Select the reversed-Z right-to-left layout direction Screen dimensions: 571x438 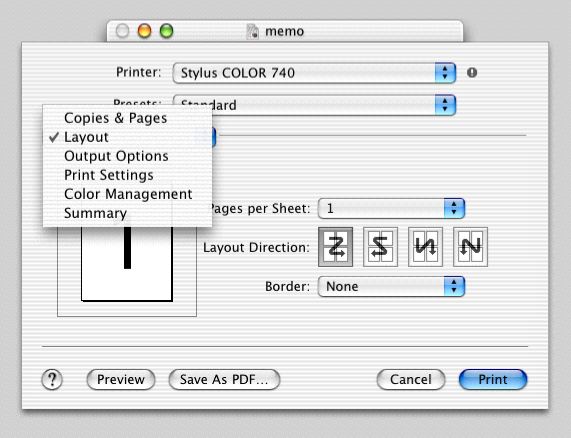381,247
